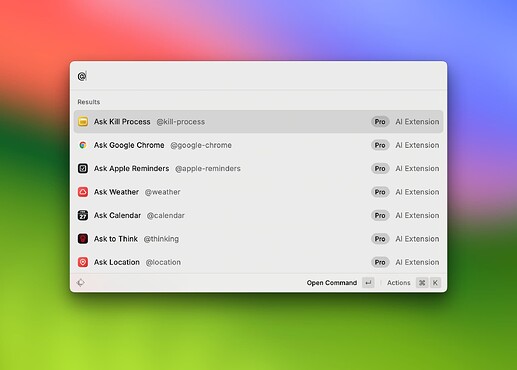Select Ask Calendar result
This screenshot has width=517, height=370.
(x=258, y=215)
